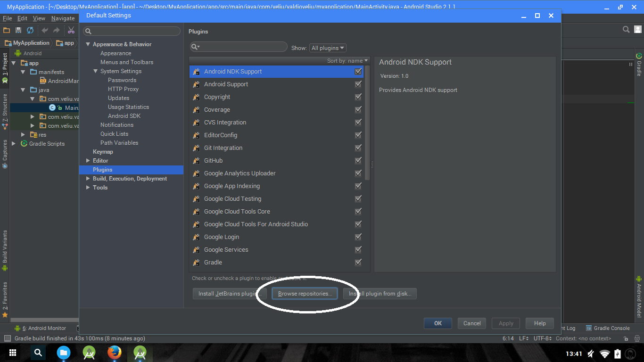Select Android SDK in the settings tree
The width and height of the screenshot is (644, 362).
[x=124, y=116]
